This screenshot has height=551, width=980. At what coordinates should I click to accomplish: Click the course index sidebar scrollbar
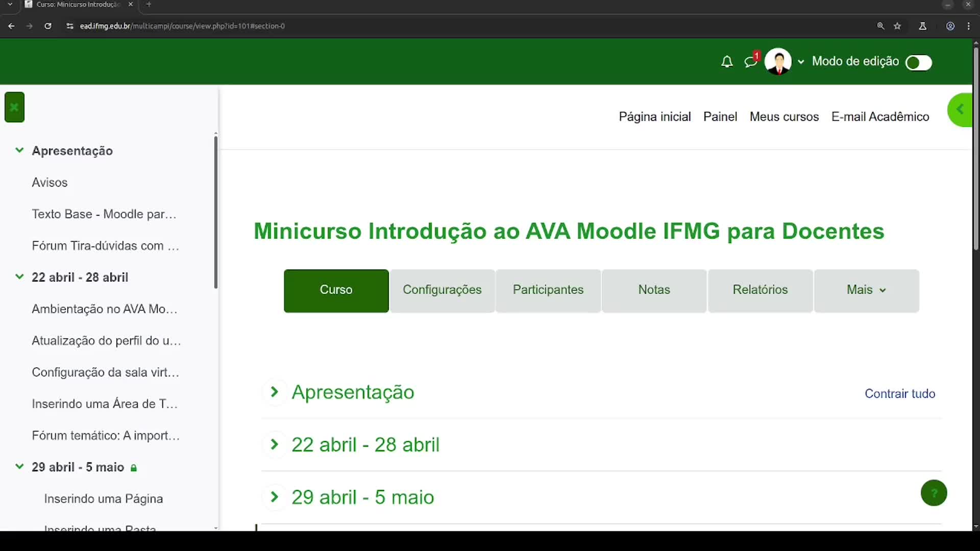coord(216,212)
